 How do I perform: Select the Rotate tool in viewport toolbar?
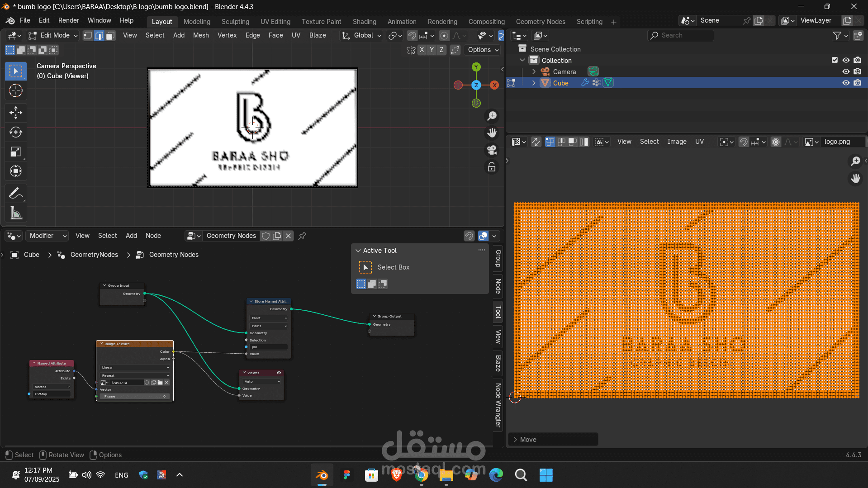[x=16, y=132]
